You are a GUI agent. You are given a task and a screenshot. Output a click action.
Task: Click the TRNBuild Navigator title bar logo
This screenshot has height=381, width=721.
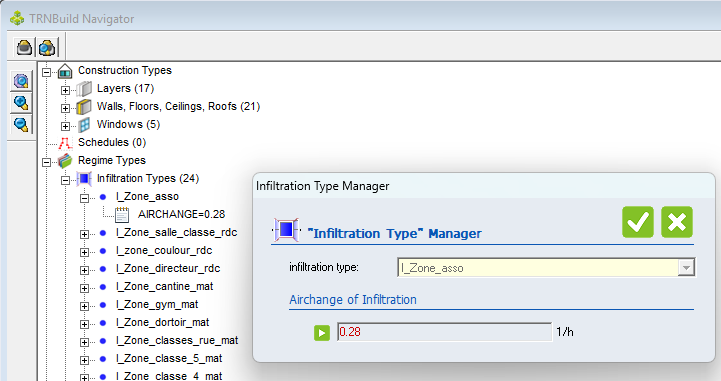point(17,19)
